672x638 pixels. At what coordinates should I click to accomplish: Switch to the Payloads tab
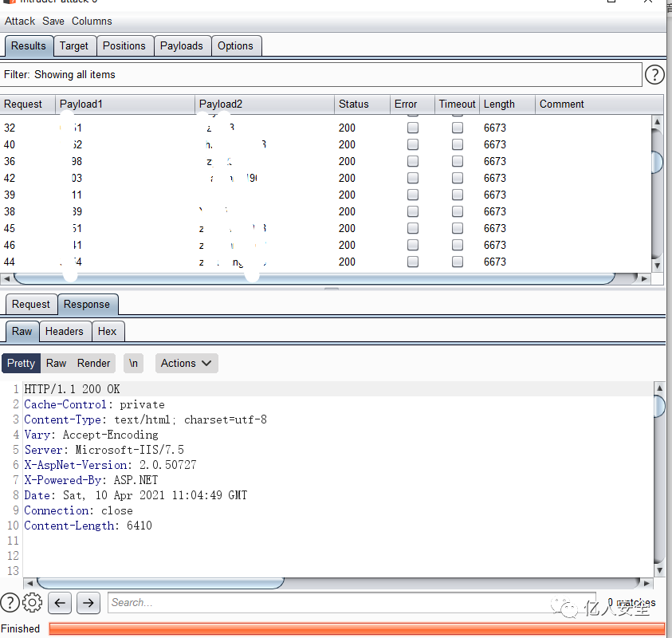click(x=182, y=46)
